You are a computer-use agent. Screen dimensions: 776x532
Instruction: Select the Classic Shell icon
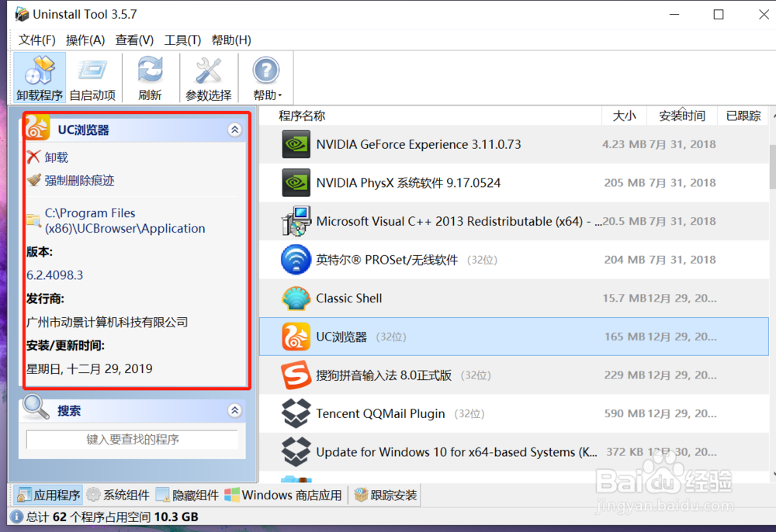pyautogui.click(x=296, y=298)
